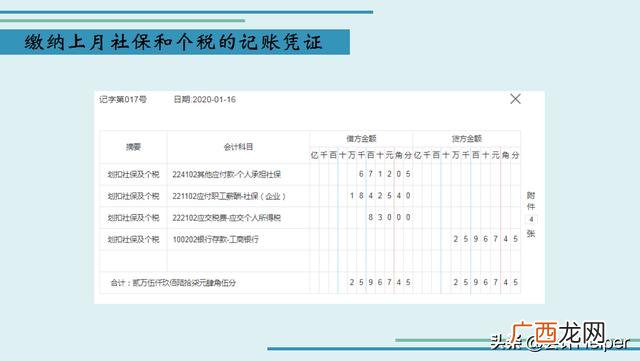640x361 pixels.
Task: Click summary 划扣社保及个税 in the 221102 row
Action: click(133, 196)
